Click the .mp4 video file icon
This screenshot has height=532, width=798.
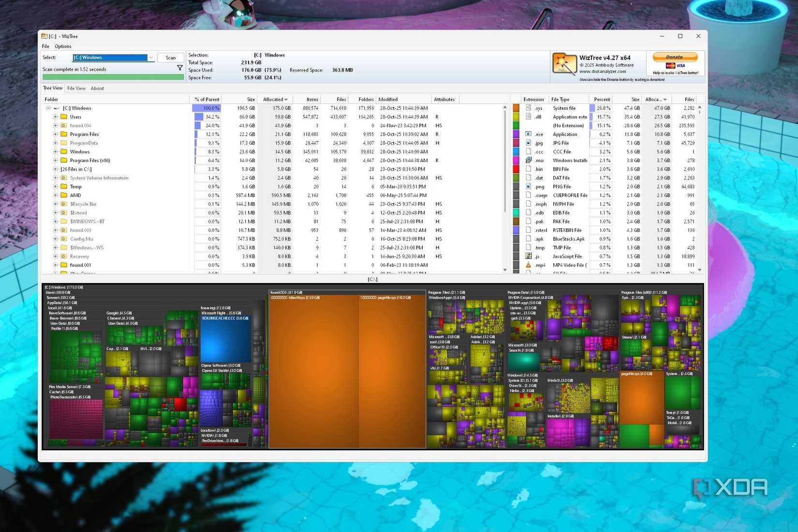528,265
